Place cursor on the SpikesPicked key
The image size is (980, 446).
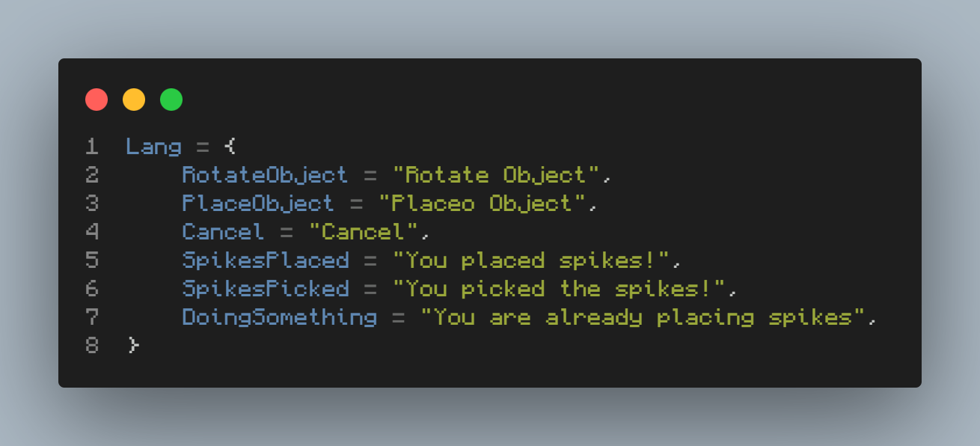click(x=265, y=288)
